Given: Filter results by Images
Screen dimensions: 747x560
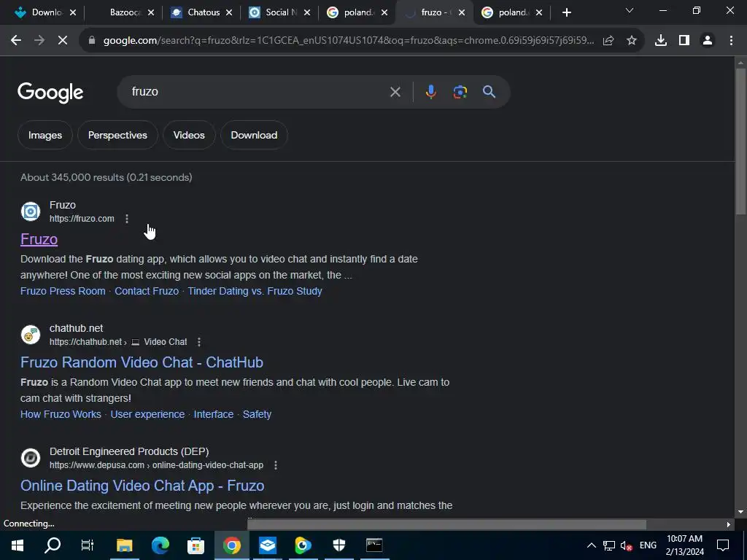Looking at the screenshot, I should 44,135.
